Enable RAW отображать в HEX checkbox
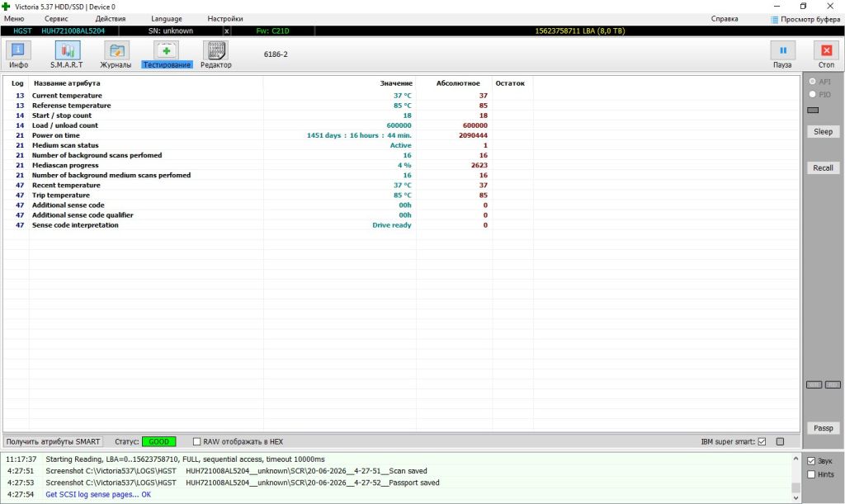This screenshot has width=845, height=504. (x=196, y=441)
